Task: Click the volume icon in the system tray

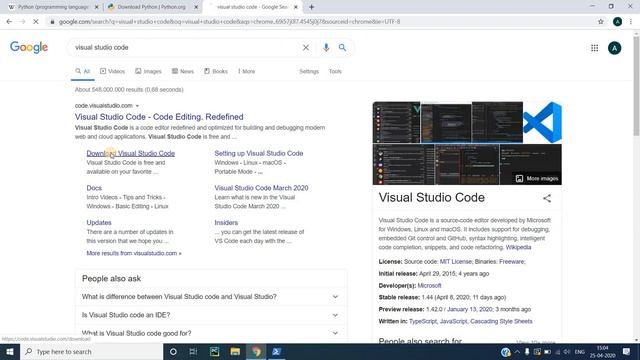Action: click(567, 352)
